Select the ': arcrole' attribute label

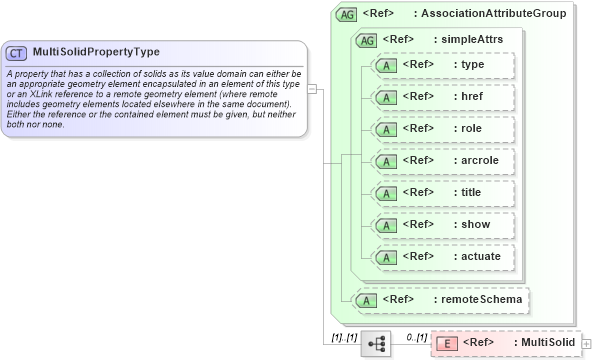tap(476, 160)
